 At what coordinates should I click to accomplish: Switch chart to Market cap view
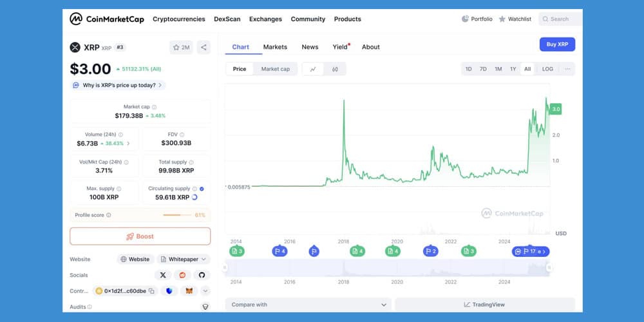pos(275,69)
